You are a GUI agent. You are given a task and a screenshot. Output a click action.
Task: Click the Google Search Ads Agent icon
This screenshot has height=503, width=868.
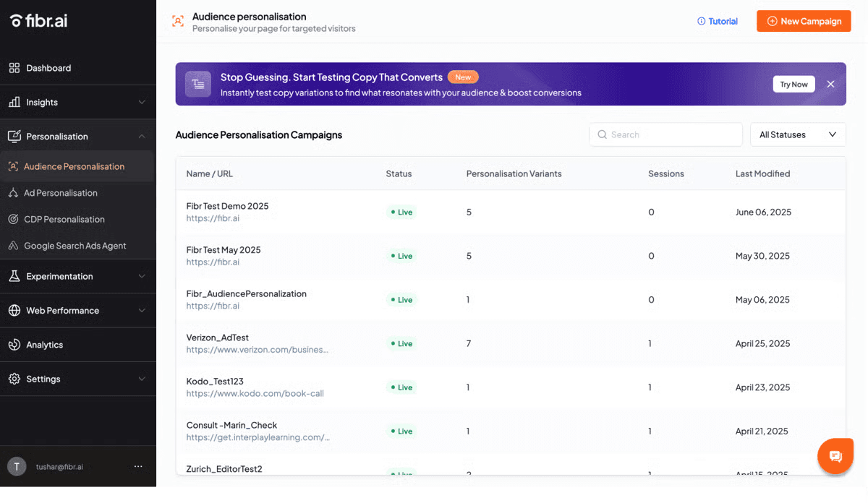tap(13, 246)
